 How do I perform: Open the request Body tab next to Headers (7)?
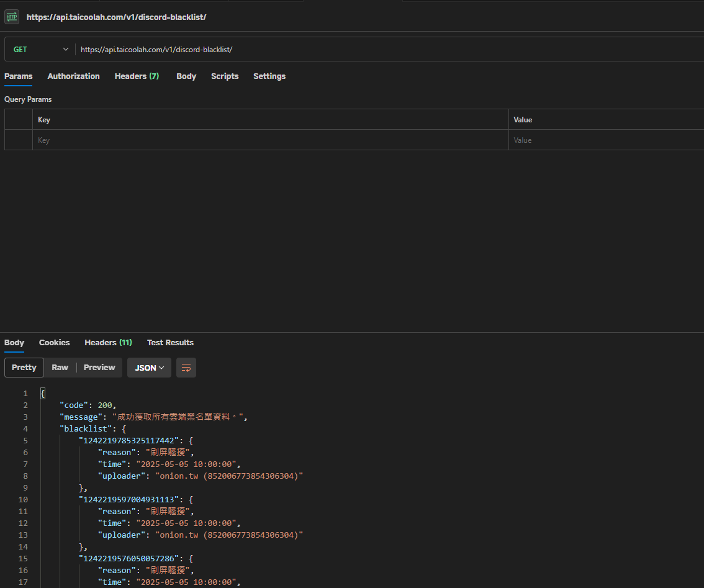tap(186, 76)
